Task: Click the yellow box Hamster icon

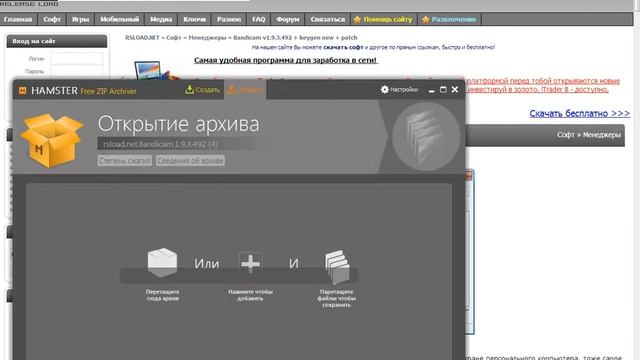Action: tap(52, 140)
